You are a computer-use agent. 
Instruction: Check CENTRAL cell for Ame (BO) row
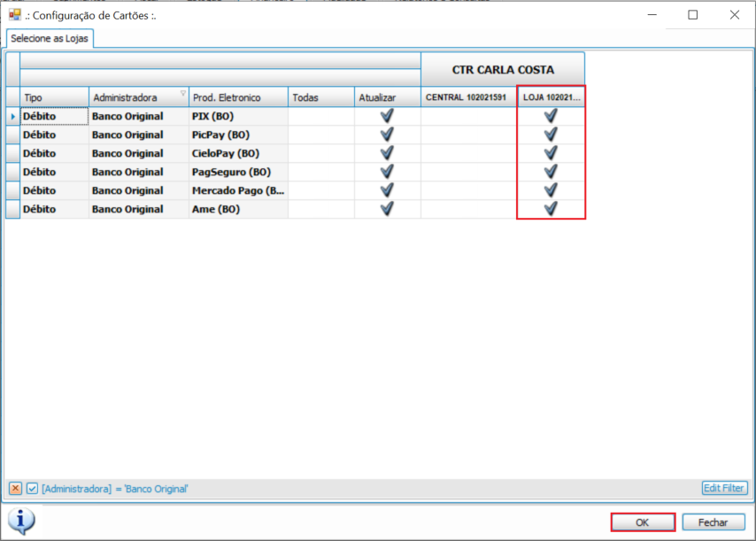(468, 209)
